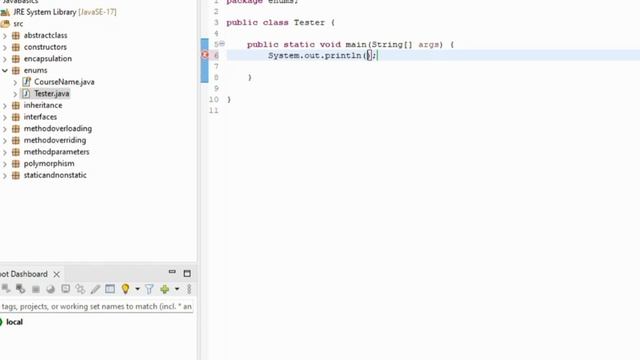Expand the abstractclass package
The image size is (640, 360).
coord(5,36)
